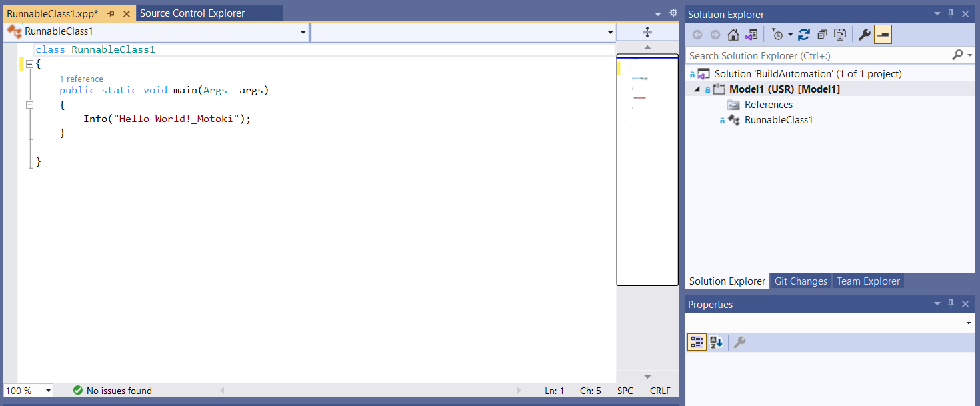Toggle Preview Selected Items highlighted button
Viewport: 980px width, 406px height.
pyautogui.click(x=883, y=35)
